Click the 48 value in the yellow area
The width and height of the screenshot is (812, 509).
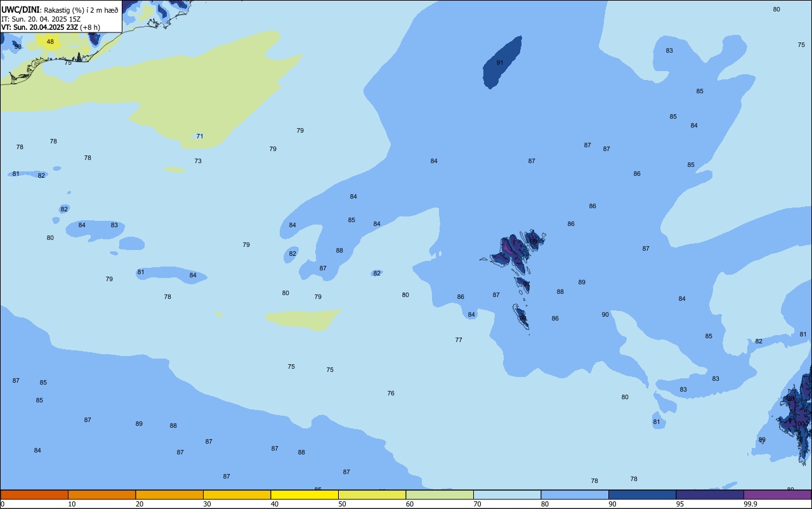(50, 42)
